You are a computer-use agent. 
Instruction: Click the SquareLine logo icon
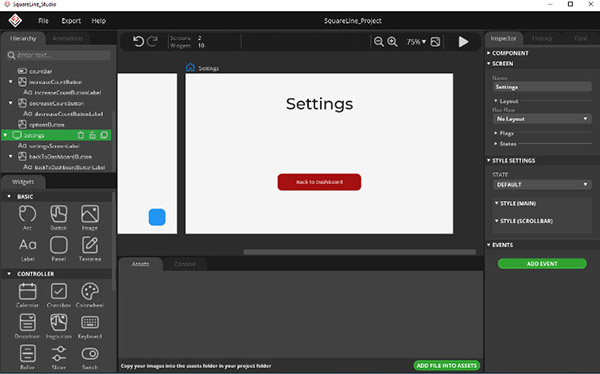click(x=15, y=20)
